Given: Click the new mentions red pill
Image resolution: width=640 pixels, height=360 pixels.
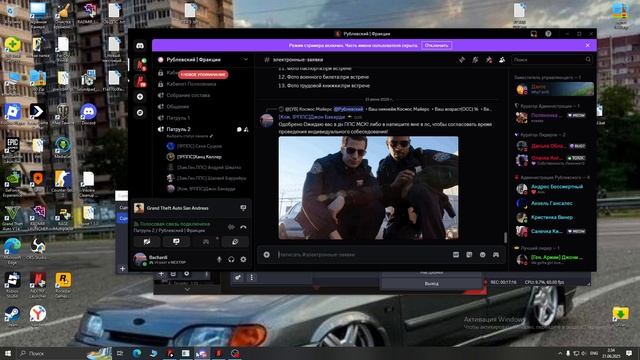Looking at the screenshot, I should 203,75.
